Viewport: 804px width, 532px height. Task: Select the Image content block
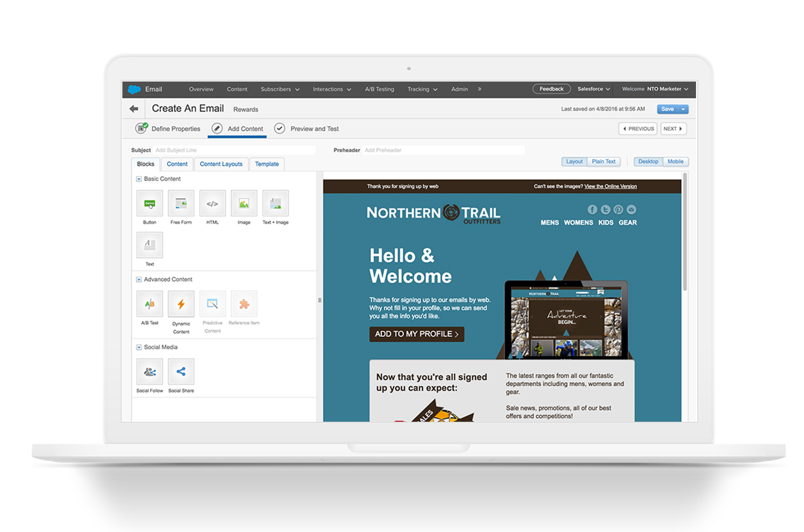(244, 204)
